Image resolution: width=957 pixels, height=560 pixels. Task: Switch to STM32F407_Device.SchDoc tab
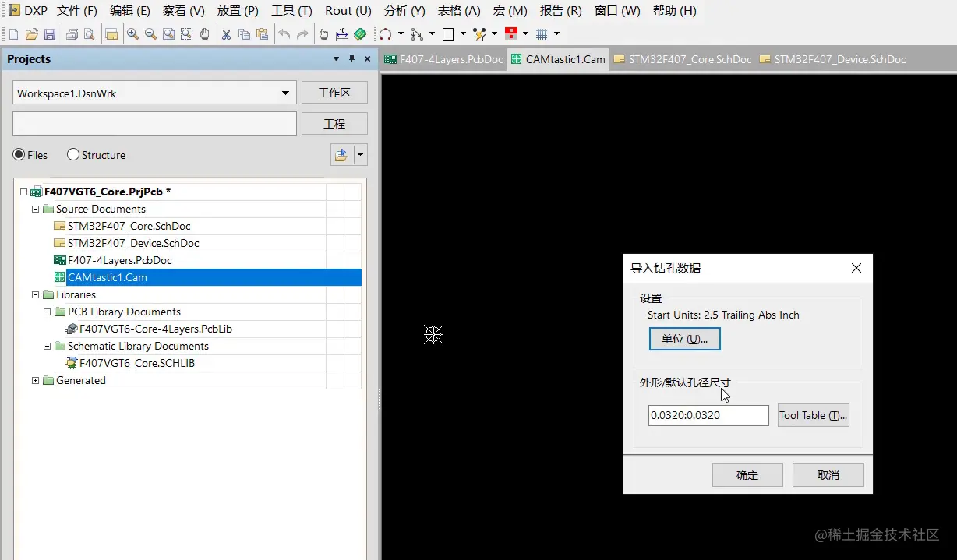[832, 59]
